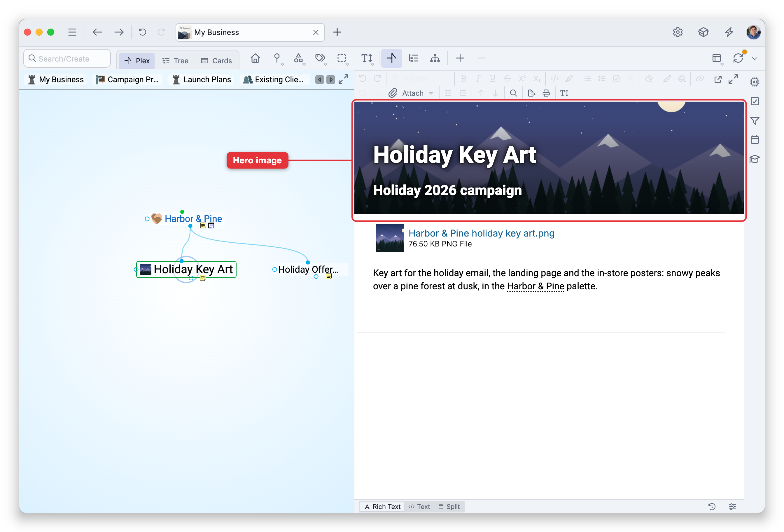Switch note editor to Text mode

pyautogui.click(x=419, y=506)
